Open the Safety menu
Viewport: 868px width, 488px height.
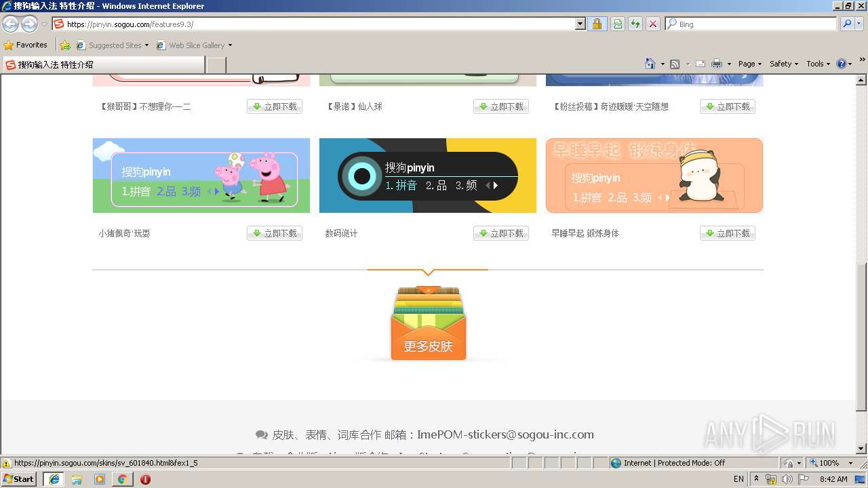pyautogui.click(x=784, y=64)
